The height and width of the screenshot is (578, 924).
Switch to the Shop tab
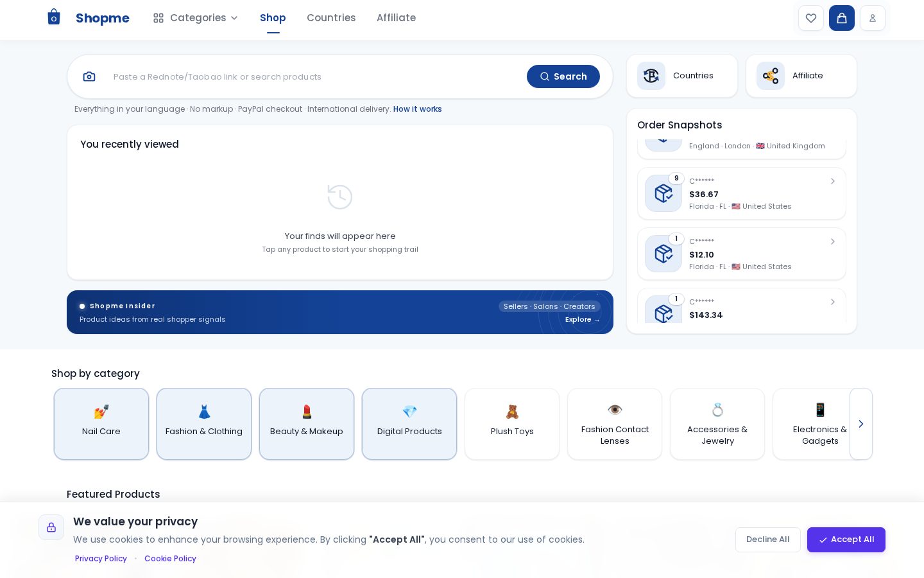tap(273, 18)
